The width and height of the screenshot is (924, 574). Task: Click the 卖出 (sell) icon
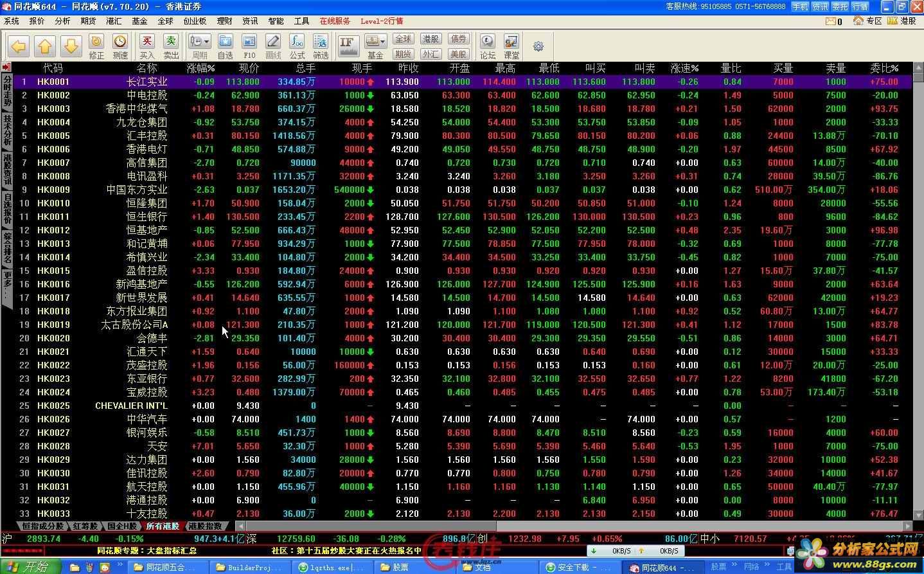(171, 46)
